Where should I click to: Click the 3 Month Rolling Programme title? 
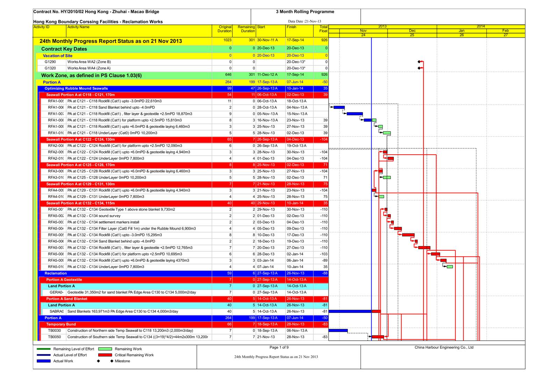[x=305, y=12]
